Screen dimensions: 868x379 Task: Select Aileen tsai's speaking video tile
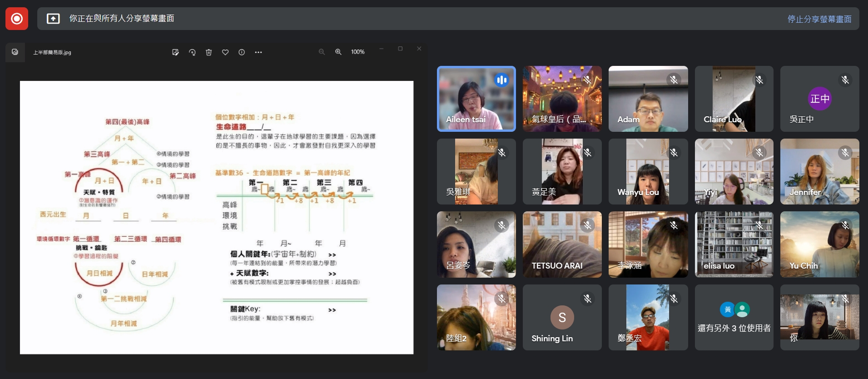coord(476,99)
